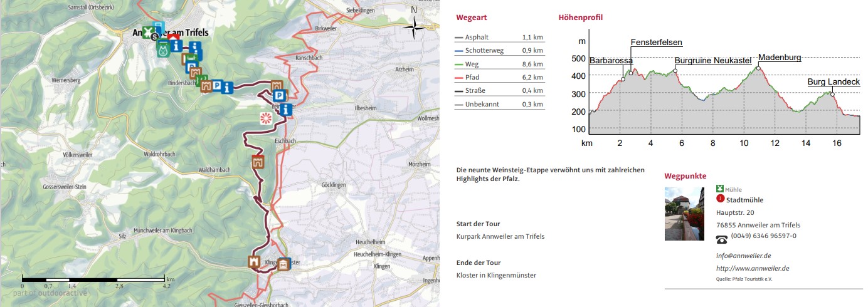868x307 pixels.
Task: Click the telephone icon beside the phone number
Action: [722, 239]
